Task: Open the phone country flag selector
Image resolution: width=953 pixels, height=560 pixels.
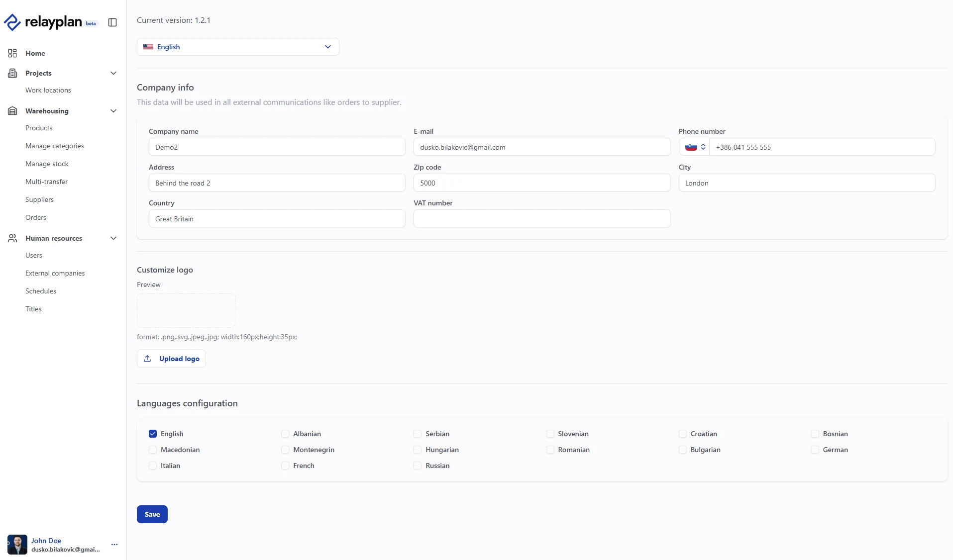Action: click(695, 147)
